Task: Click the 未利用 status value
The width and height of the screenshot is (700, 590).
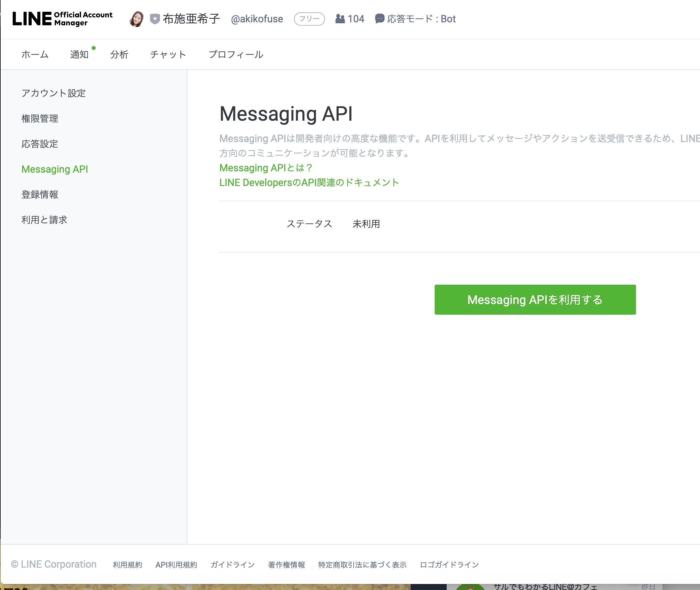Action: [x=366, y=224]
